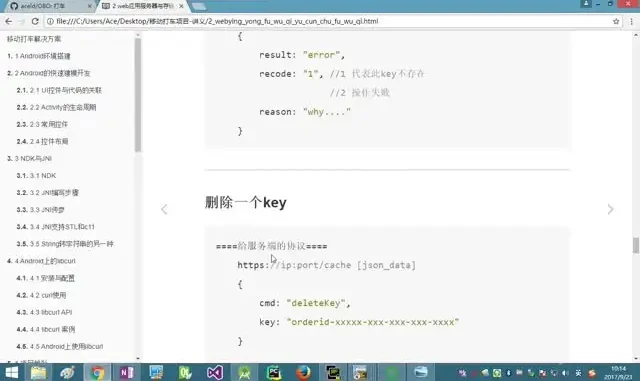This screenshot has height=381, width=640.
Task: Open '2.3 常用控件' section
Action: (42, 125)
